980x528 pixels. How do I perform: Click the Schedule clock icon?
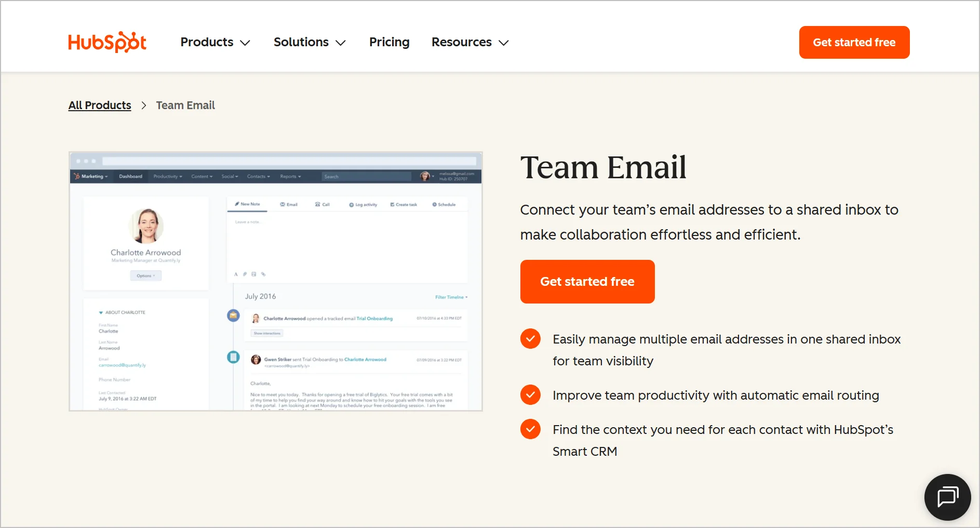click(435, 204)
